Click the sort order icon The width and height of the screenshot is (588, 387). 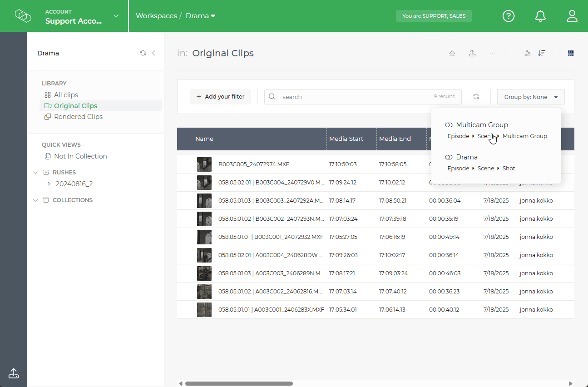point(541,53)
